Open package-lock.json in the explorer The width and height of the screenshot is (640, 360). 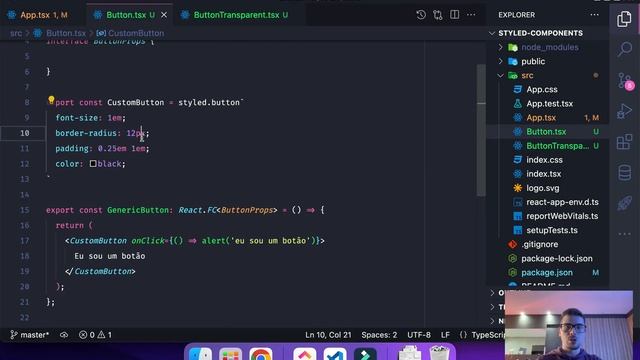tap(557, 258)
